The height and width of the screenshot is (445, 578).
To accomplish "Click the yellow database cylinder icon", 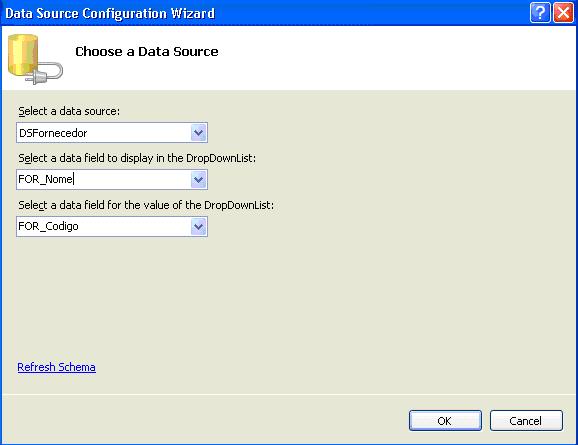I will tap(23, 54).
